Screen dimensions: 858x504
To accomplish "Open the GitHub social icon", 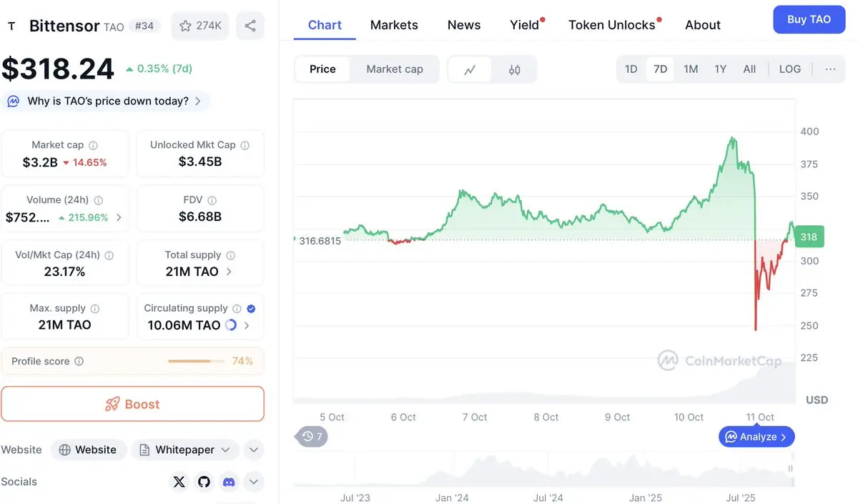I will (x=204, y=482).
